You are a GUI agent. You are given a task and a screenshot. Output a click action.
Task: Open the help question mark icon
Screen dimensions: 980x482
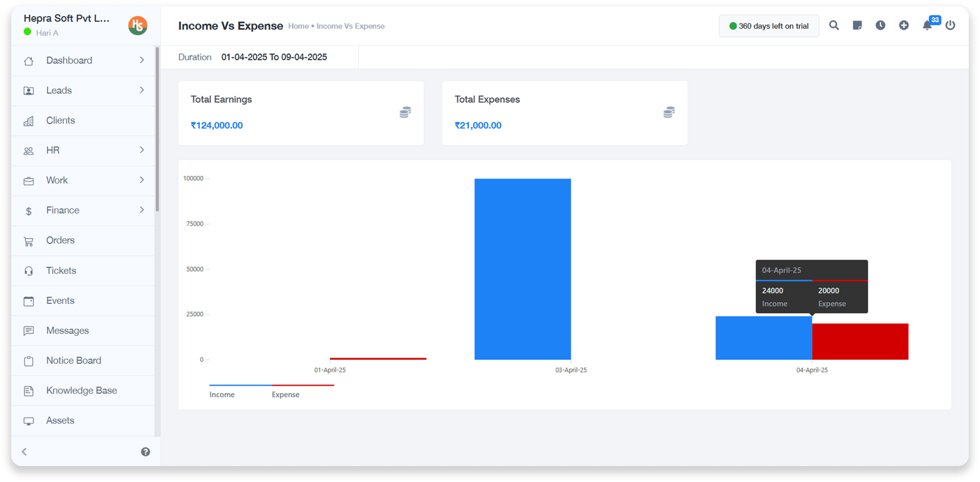pyautogui.click(x=145, y=452)
